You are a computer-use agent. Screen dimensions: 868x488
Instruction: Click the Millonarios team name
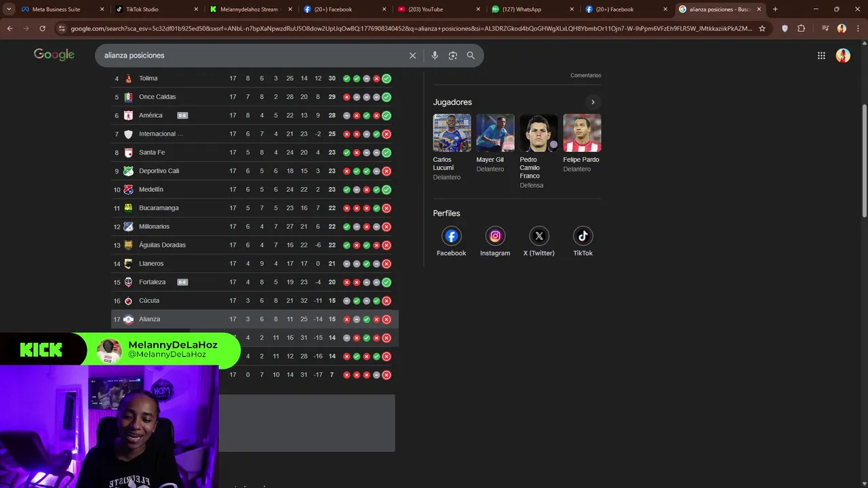point(154,226)
